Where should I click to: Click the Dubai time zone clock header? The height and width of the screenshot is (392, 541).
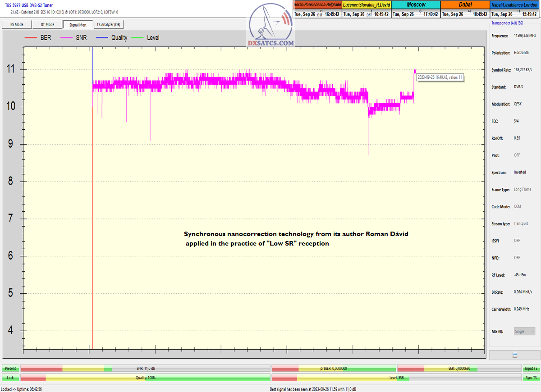[x=464, y=5]
